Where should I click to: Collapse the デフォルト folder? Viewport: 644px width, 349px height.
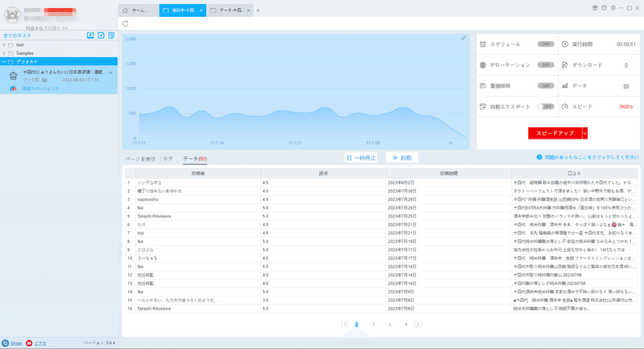[x=4, y=62]
